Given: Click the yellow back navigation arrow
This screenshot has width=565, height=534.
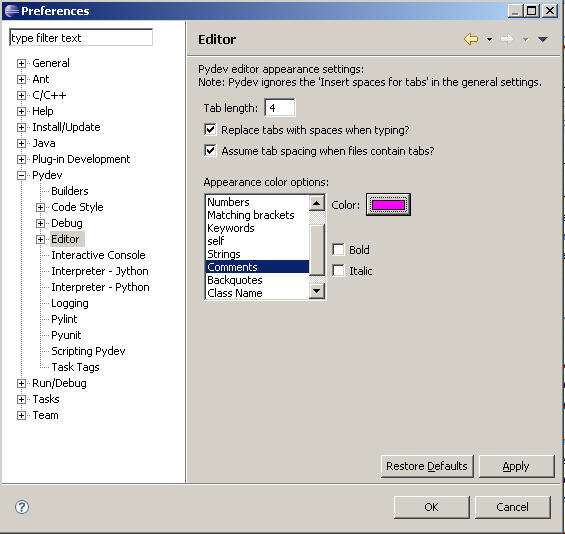Looking at the screenshot, I should tap(471, 39).
